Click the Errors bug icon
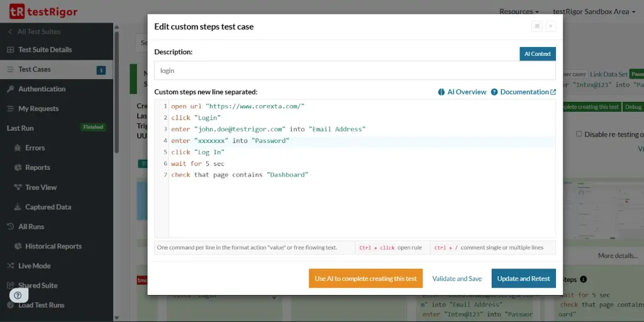 [x=18, y=148]
